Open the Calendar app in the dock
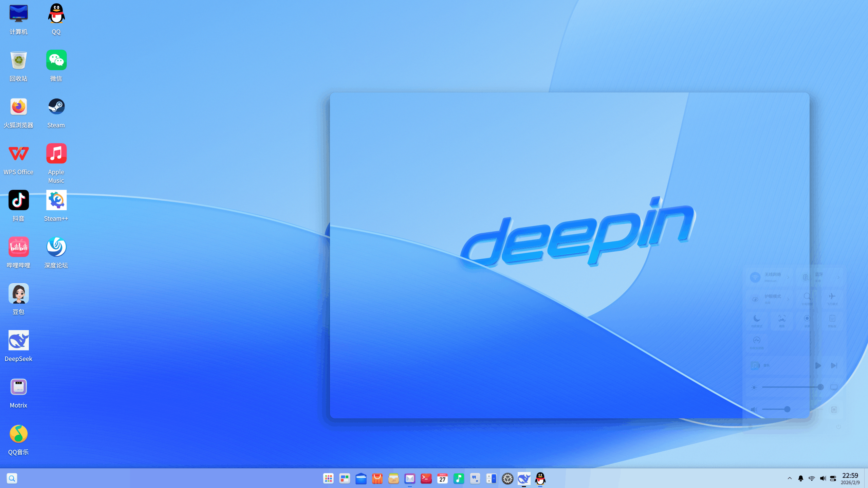Viewport: 868px width, 488px height. [442, 478]
